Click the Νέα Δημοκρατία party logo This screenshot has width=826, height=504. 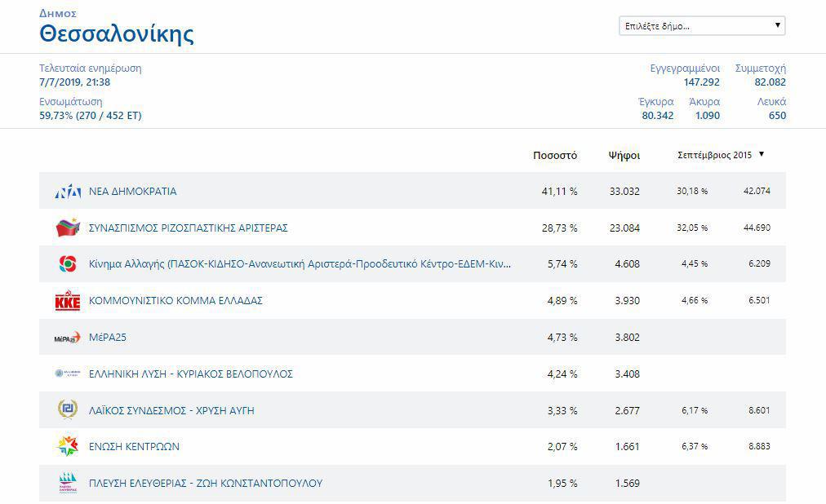[x=67, y=192]
